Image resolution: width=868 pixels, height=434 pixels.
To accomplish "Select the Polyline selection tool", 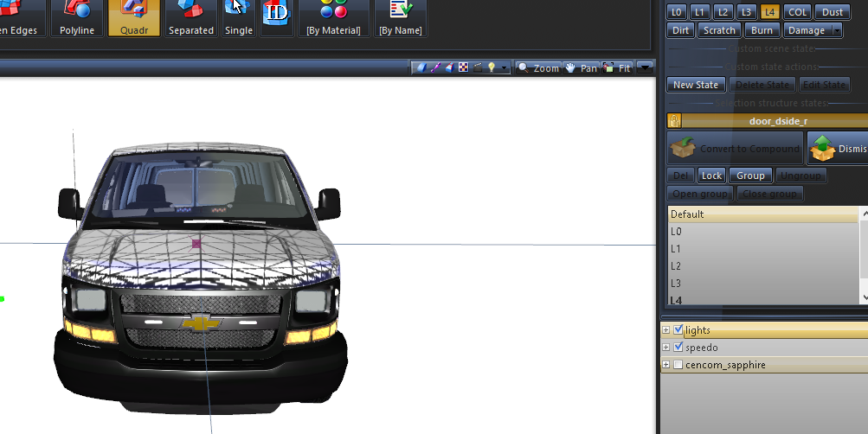I will click(77, 18).
